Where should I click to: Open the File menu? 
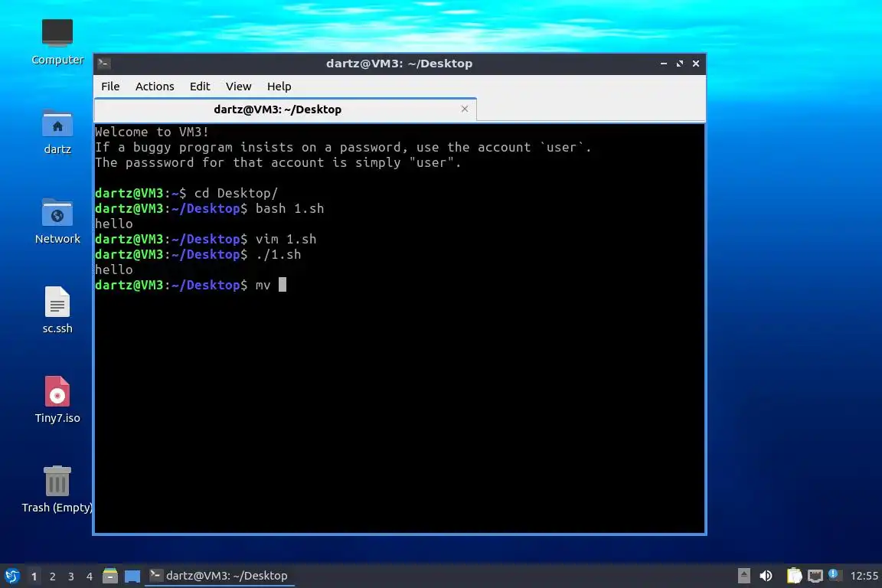pyautogui.click(x=110, y=86)
